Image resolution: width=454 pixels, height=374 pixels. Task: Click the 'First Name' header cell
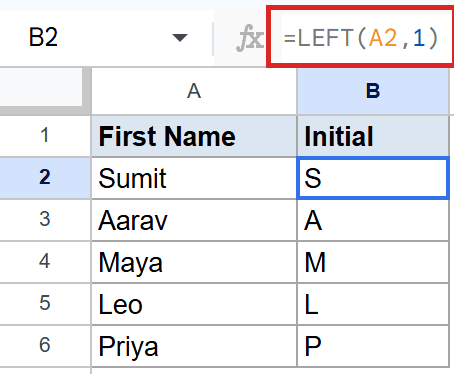[194, 136]
